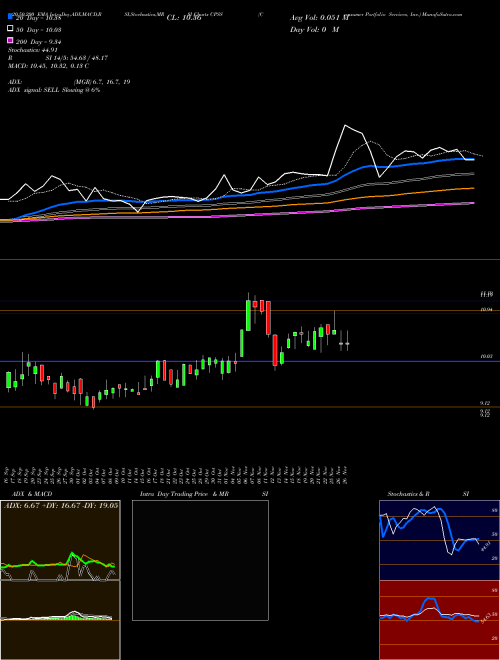Click the '(MGR) 6.7, 16.7, 19' ADX values
500x660 pixels.
[x=102, y=82]
